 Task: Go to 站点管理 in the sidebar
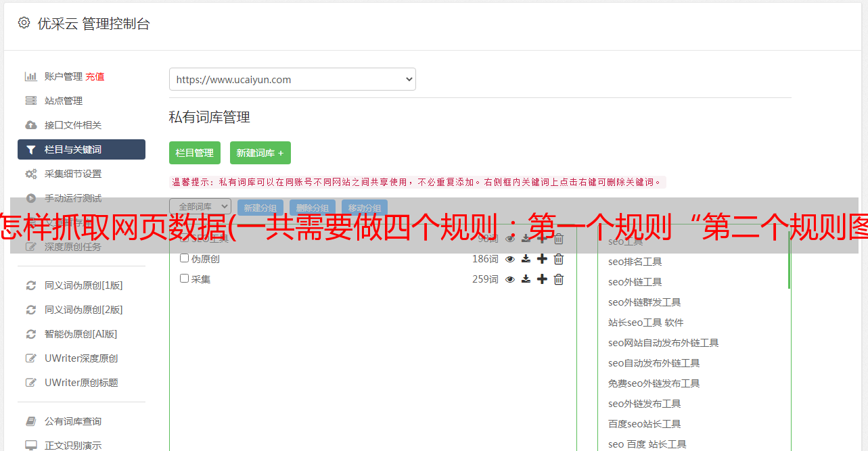click(x=64, y=101)
